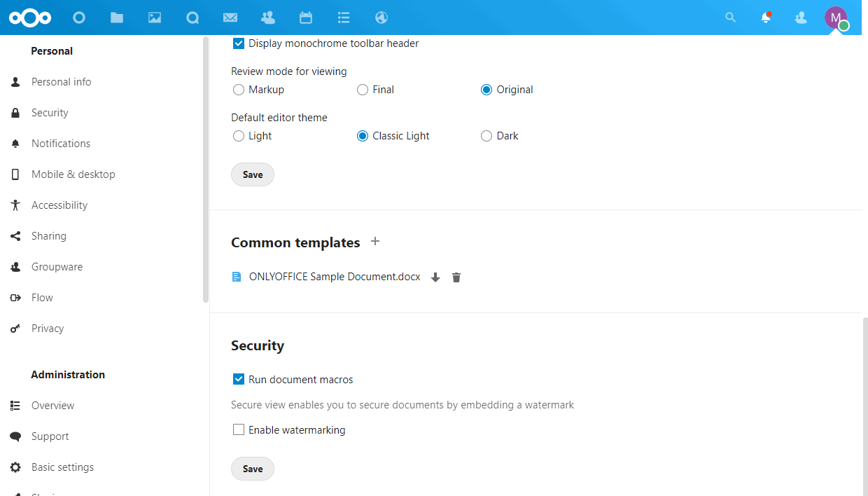
Task: Uncheck Display monochrome toolbar header
Action: click(x=239, y=43)
